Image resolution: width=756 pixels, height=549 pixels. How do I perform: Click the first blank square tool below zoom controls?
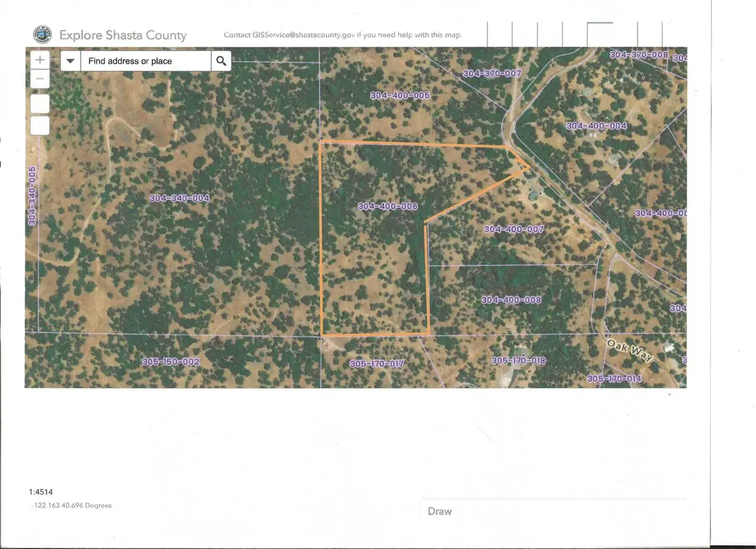[40, 103]
